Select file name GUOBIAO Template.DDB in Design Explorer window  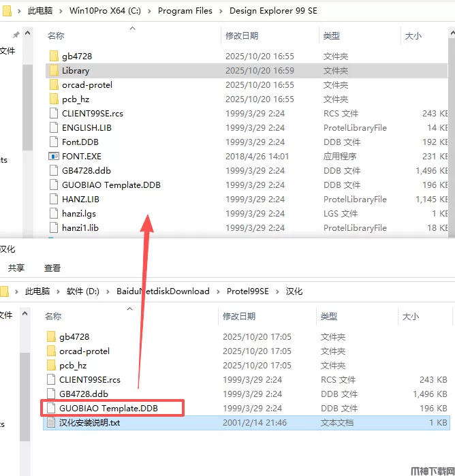[x=111, y=185]
